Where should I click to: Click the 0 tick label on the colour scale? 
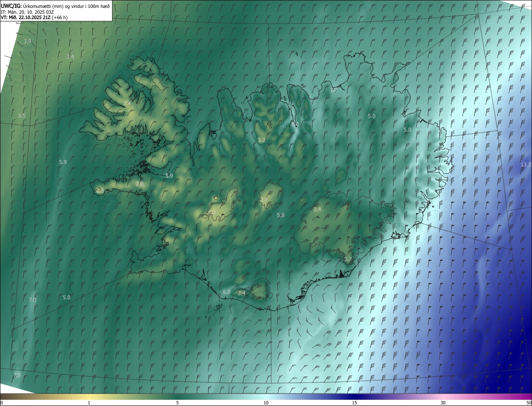(x=2, y=403)
